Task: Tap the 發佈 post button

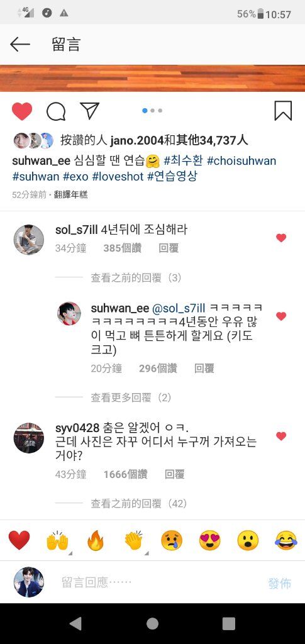Action: click(x=280, y=583)
